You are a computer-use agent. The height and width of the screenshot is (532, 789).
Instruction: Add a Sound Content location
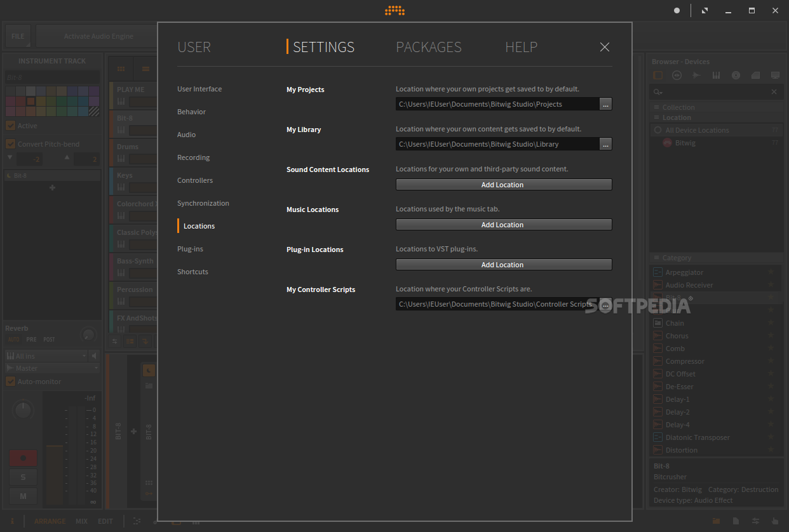tap(504, 185)
